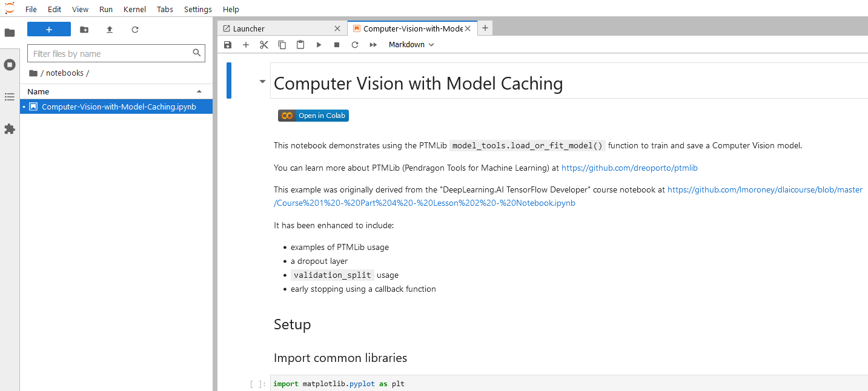Copy the selected cells
868x391 pixels.
click(282, 45)
